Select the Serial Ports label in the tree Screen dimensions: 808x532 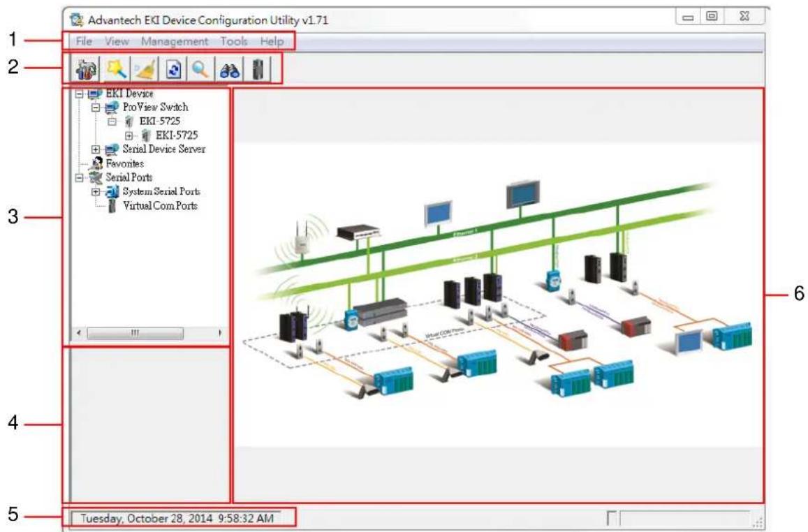[128, 177]
